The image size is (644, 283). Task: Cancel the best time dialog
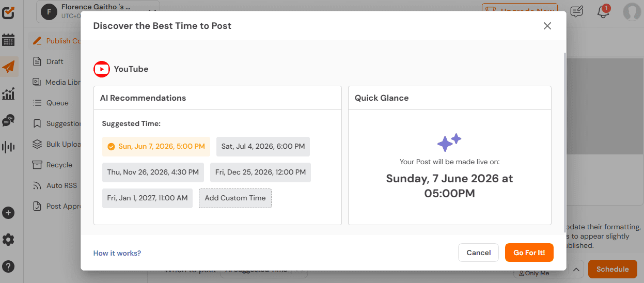coord(478,253)
